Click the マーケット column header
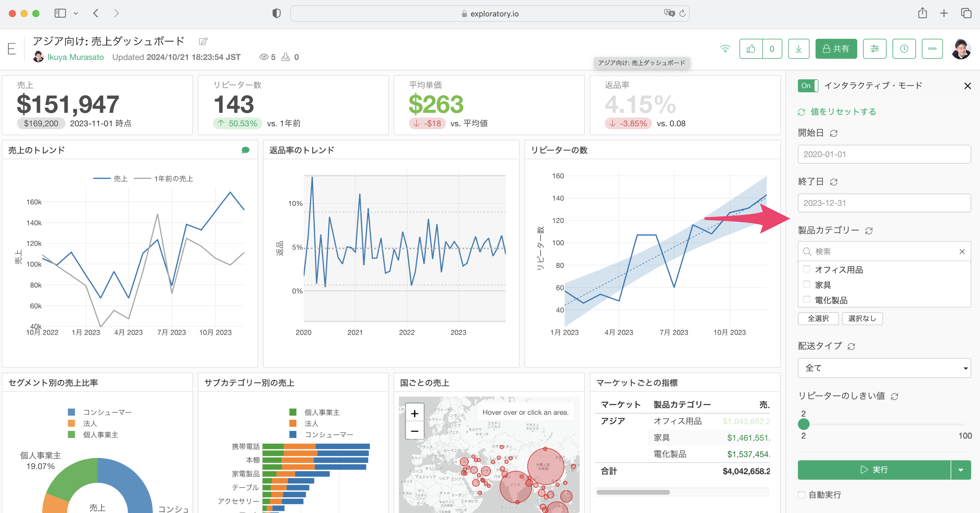 (621, 404)
